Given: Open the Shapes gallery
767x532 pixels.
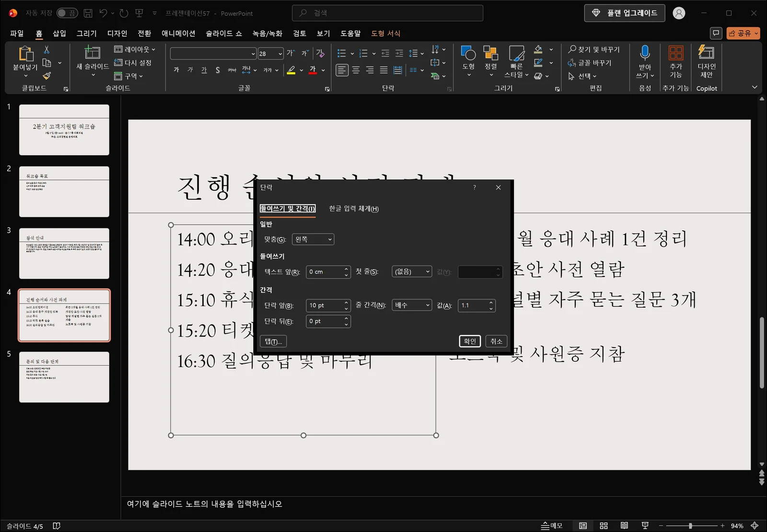Looking at the screenshot, I should point(468,61).
